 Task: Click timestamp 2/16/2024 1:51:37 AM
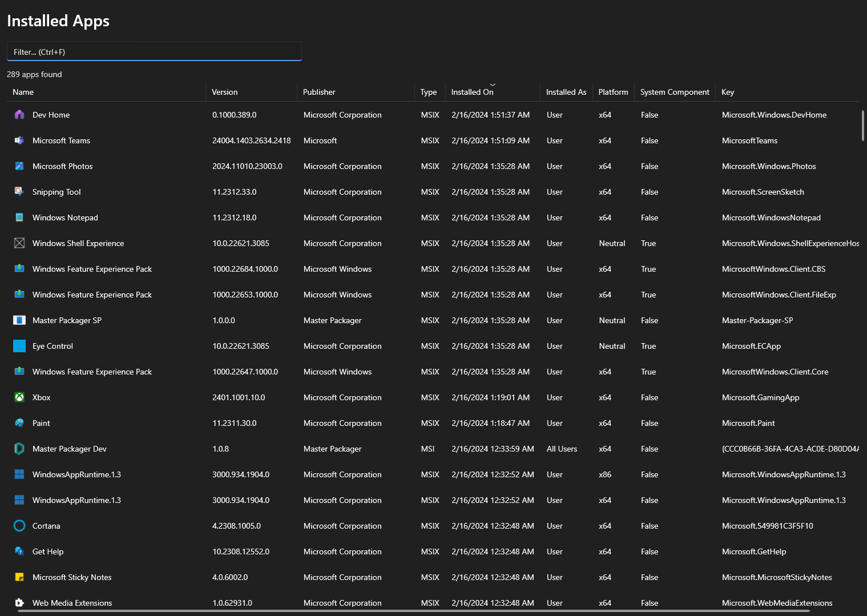491,115
